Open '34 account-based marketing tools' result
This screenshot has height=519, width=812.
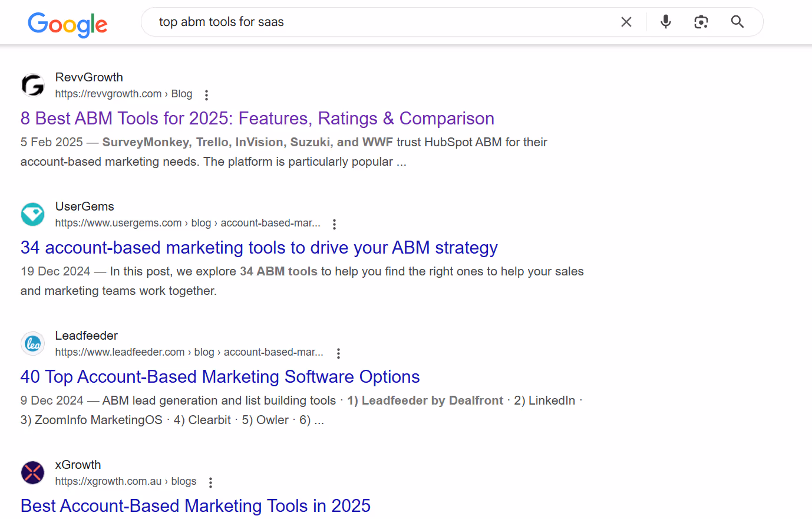[259, 248]
